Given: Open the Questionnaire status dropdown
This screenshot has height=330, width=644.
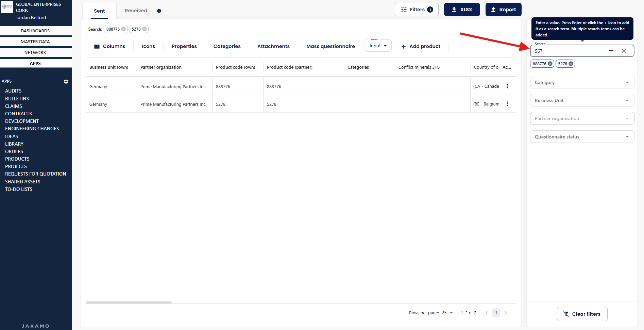Looking at the screenshot, I should [582, 137].
